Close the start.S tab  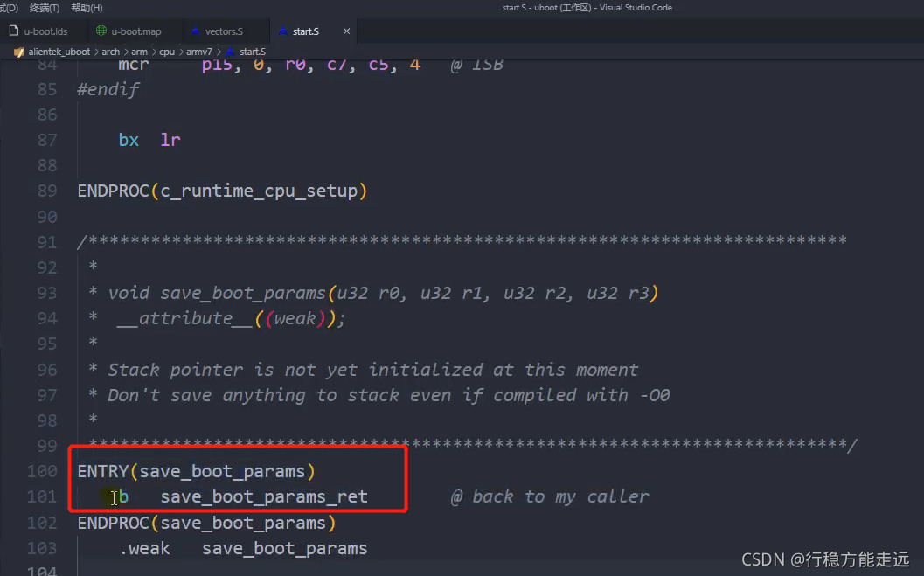point(346,31)
